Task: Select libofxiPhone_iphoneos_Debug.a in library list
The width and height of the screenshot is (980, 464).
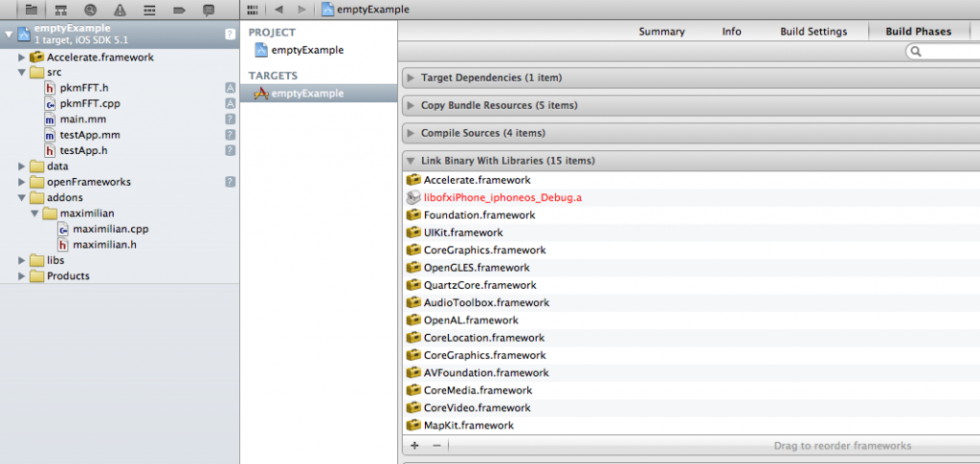Action: 502,197
